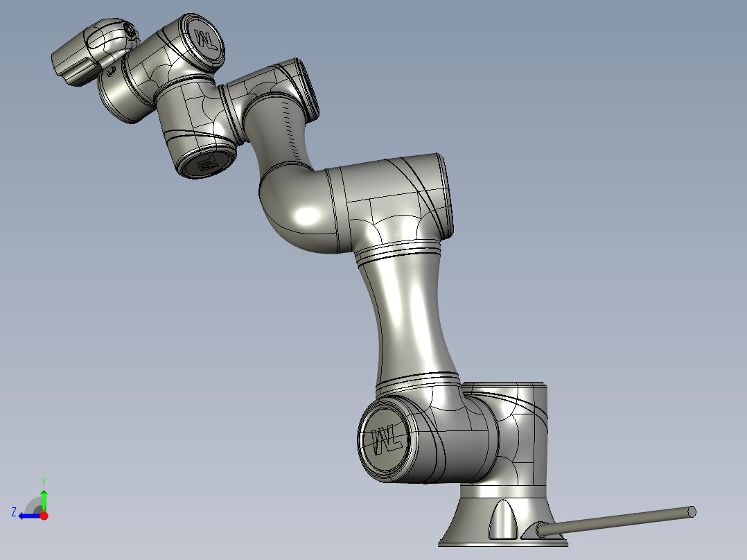Image resolution: width=747 pixels, height=560 pixels.
Task: Select the WL logo cap on base joint
Action: [x=388, y=439]
